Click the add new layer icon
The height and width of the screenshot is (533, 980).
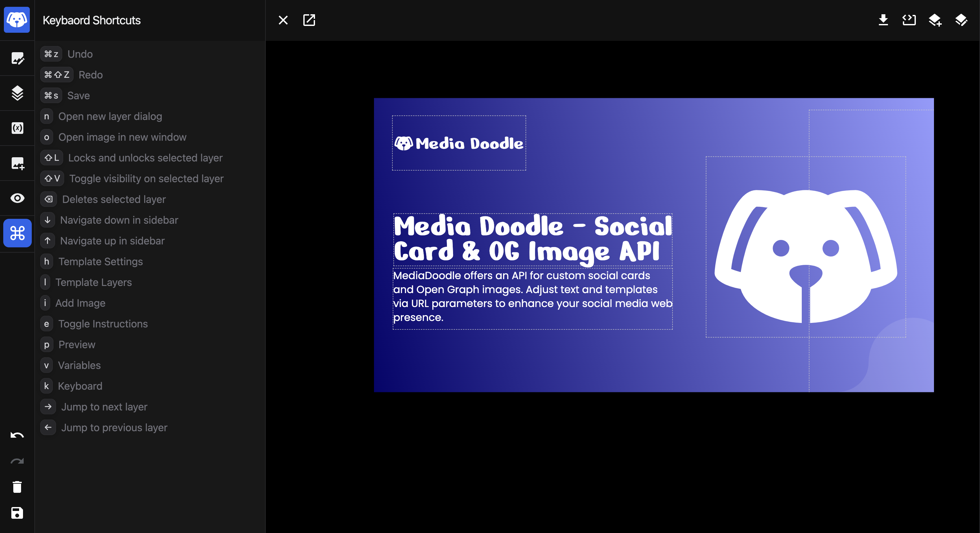coord(935,20)
